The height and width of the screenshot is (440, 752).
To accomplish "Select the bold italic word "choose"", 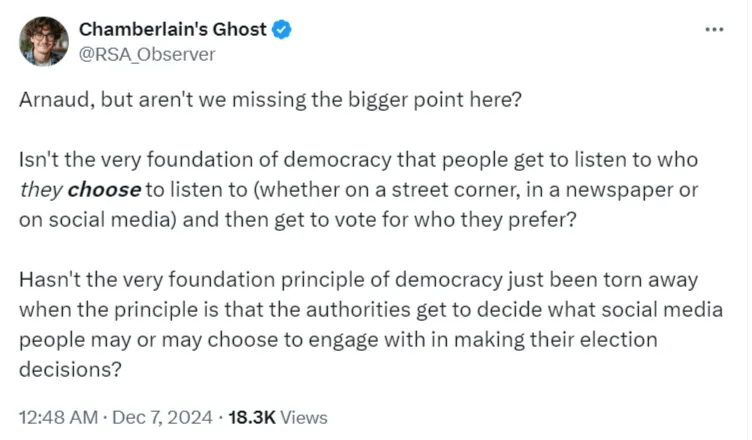I will pos(104,190).
